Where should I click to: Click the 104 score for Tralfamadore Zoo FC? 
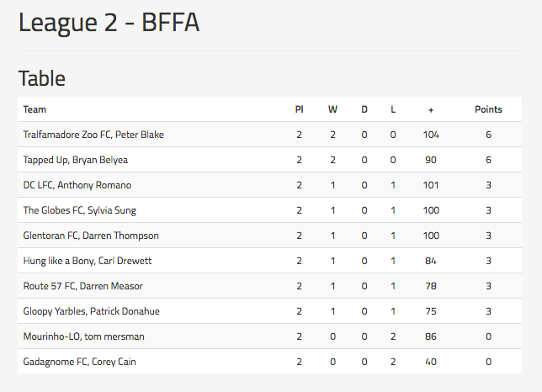pyautogui.click(x=431, y=135)
